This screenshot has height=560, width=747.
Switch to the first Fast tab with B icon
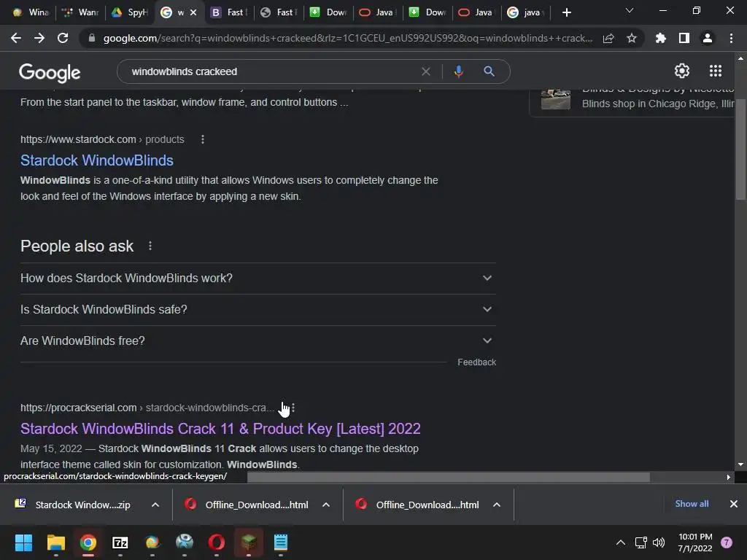pos(229,12)
